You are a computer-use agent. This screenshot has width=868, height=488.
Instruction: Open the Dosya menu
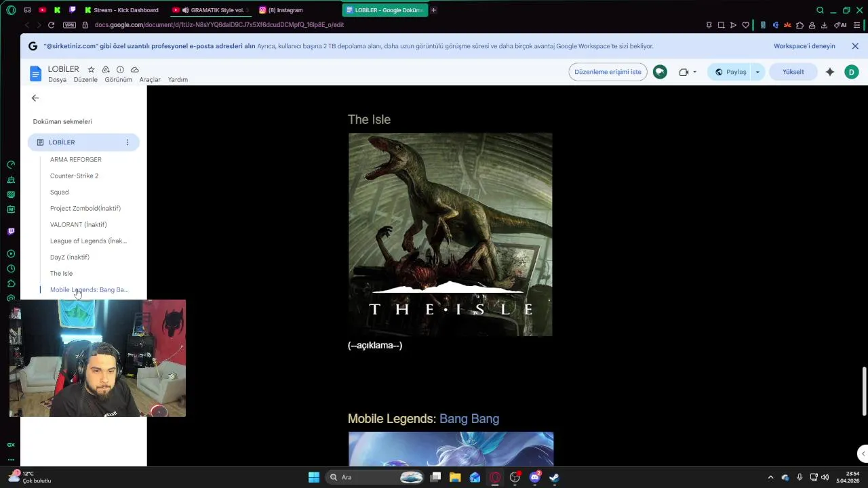(x=57, y=80)
